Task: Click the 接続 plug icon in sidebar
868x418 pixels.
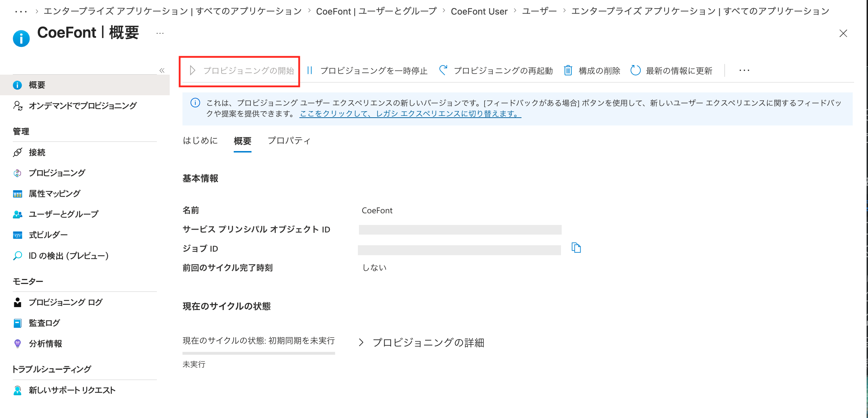Action: (x=17, y=152)
